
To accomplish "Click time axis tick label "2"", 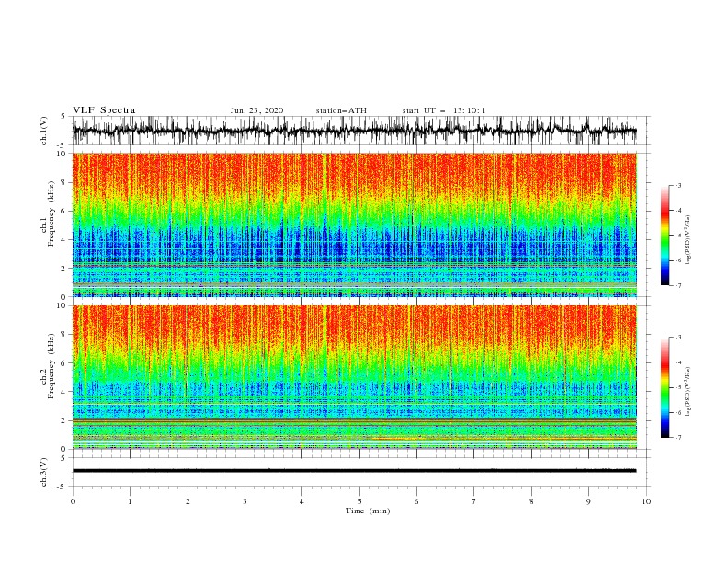I will 188,501.
